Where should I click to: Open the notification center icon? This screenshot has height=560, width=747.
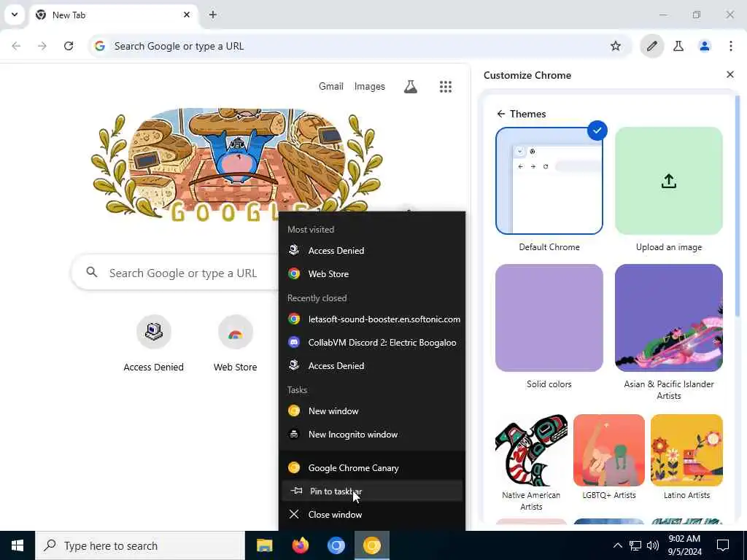(723, 545)
